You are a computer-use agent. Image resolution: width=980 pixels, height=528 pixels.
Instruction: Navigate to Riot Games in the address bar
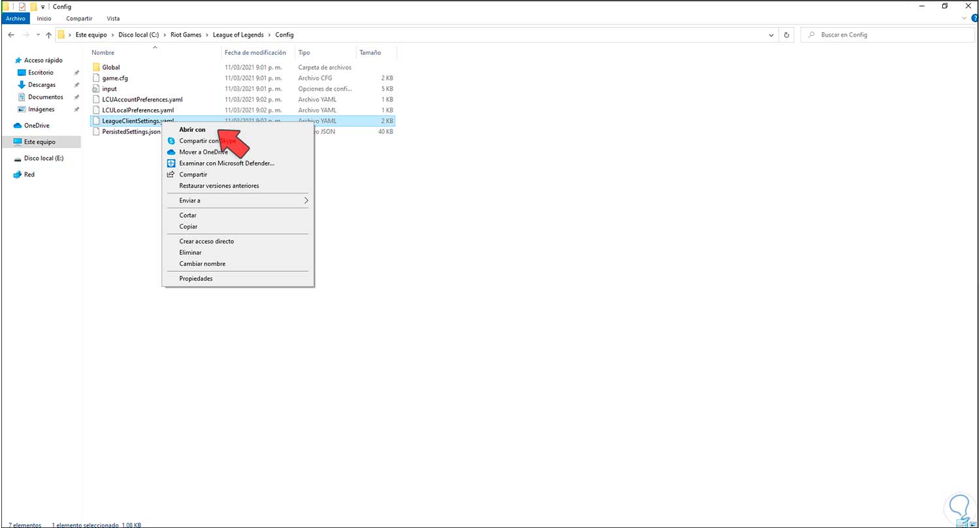click(x=187, y=35)
